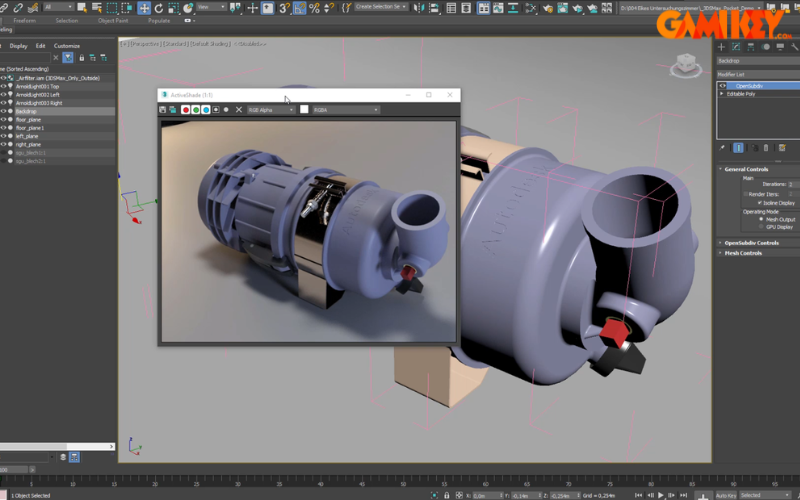Hide ArnoldLight001 Top eye icon
Image resolution: width=800 pixels, height=500 pixels.
4,86
